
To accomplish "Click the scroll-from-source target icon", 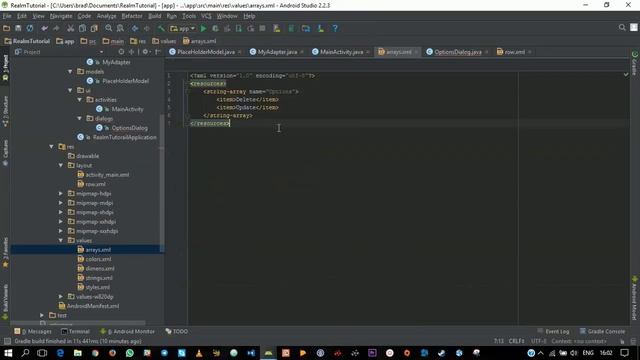I will [x=121, y=52].
